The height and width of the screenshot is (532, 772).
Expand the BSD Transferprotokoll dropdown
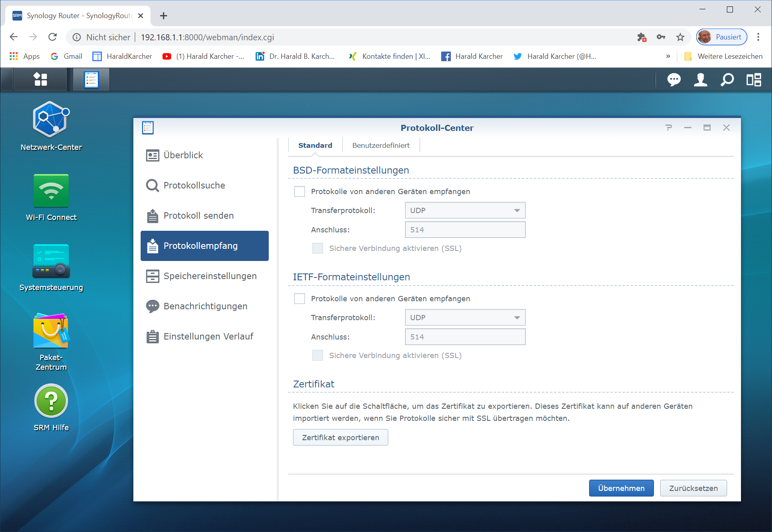465,211
